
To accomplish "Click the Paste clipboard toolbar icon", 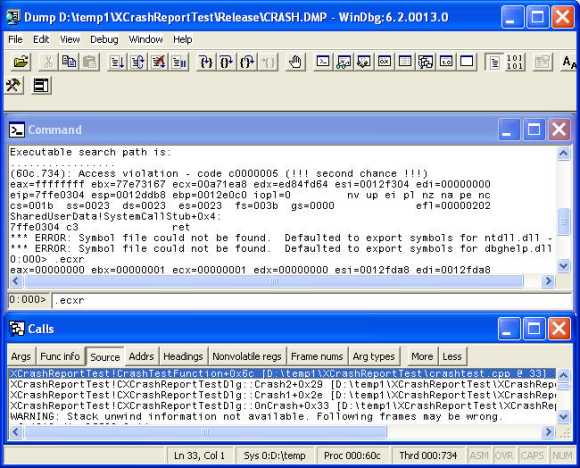I will coord(90,61).
